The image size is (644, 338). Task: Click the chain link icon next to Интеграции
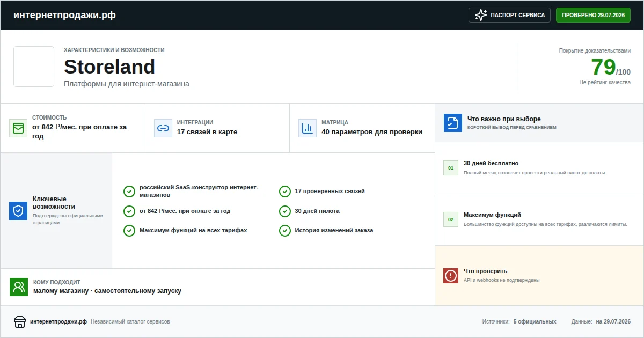pyautogui.click(x=163, y=128)
